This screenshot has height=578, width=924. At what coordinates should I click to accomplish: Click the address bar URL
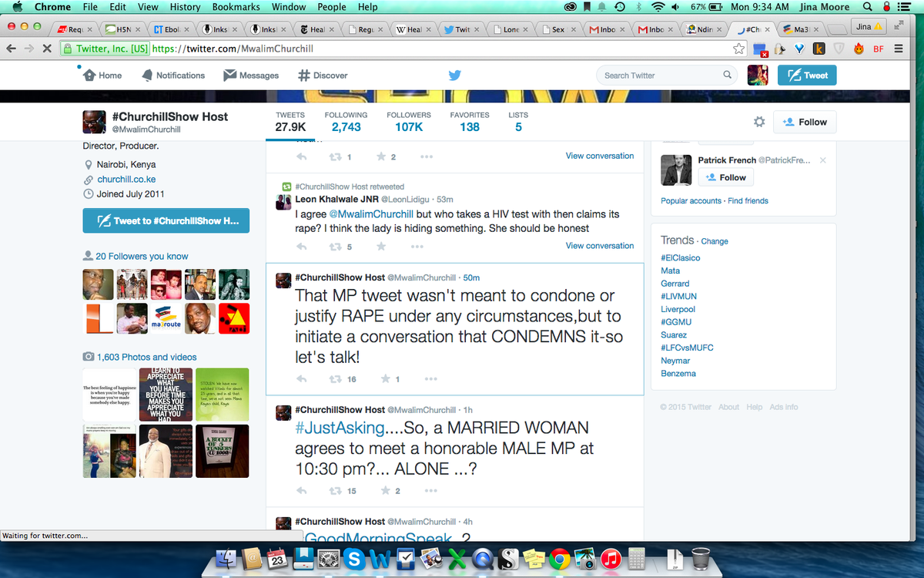(233, 49)
